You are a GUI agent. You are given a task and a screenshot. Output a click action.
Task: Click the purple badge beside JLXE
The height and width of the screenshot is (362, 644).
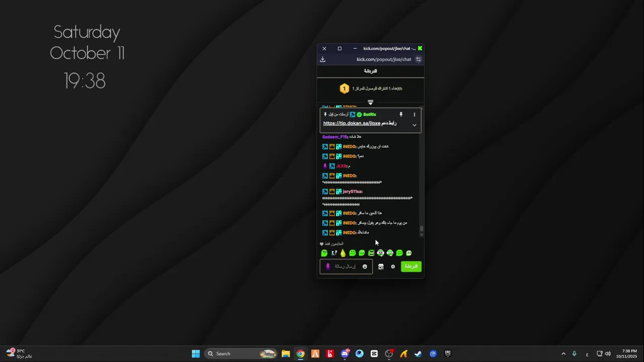pos(325,166)
